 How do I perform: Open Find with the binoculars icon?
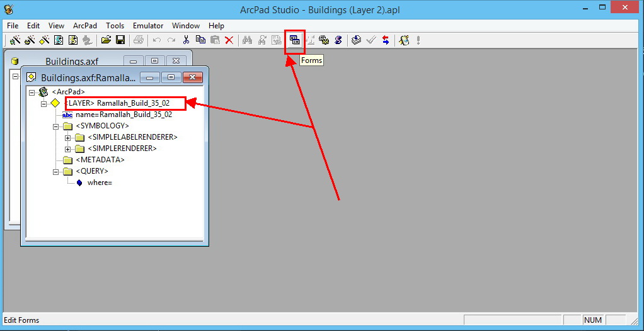tap(247, 40)
